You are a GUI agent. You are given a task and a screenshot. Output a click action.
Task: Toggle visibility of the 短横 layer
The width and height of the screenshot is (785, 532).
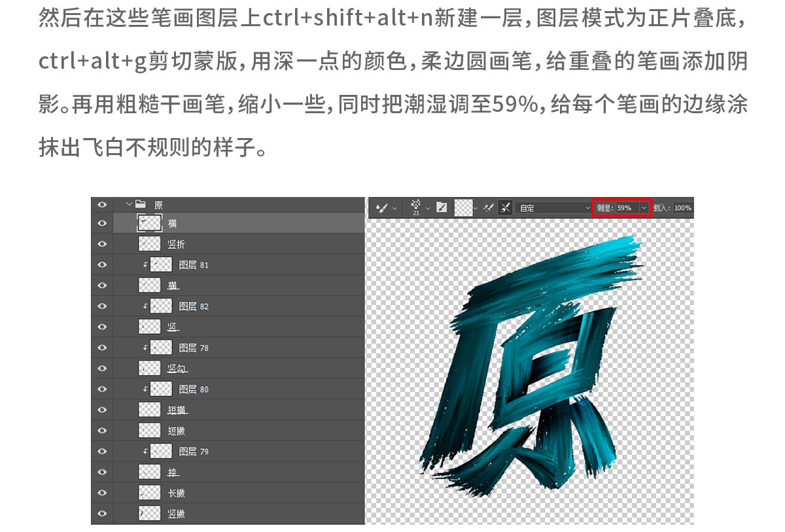click(x=102, y=410)
